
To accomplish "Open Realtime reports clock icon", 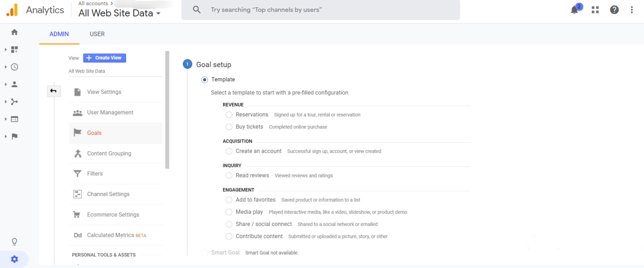I will (x=14, y=67).
